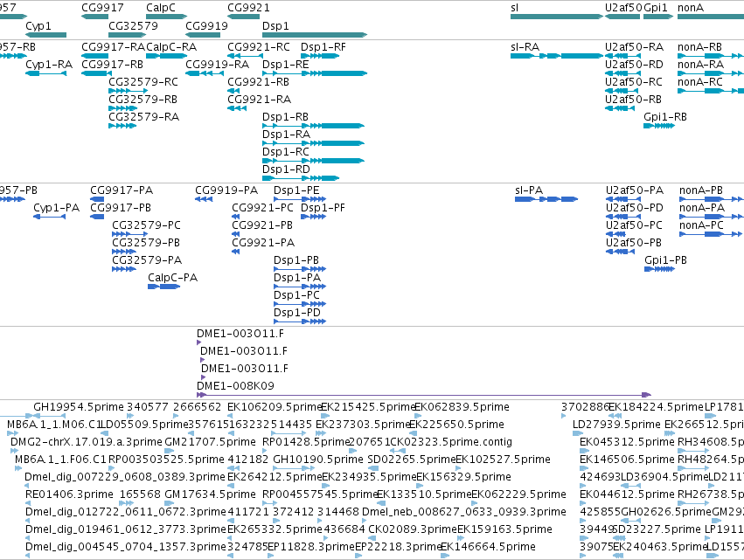Select CDS feature nonA-PB
Image resolution: width=744 pixels, height=560 pixels.
point(712,199)
